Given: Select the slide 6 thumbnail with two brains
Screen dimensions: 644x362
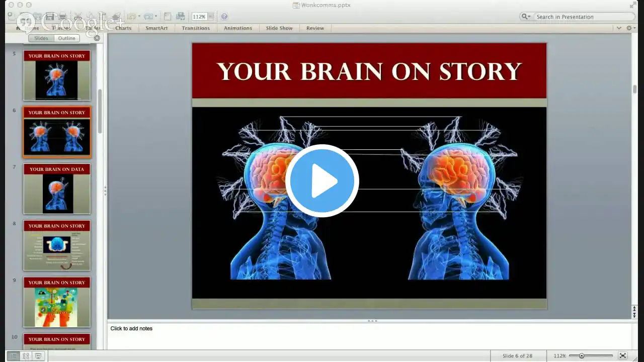Looking at the screenshot, I should pos(57,132).
